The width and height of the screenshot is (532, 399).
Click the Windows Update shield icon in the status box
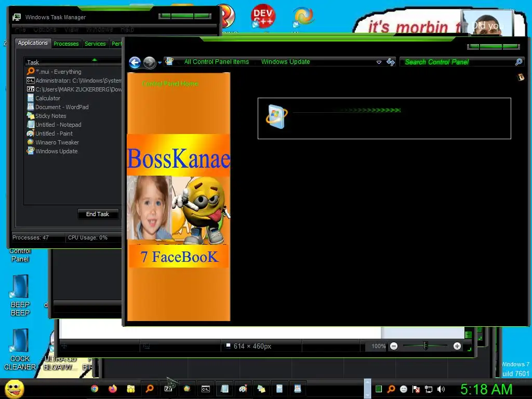[276, 116]
